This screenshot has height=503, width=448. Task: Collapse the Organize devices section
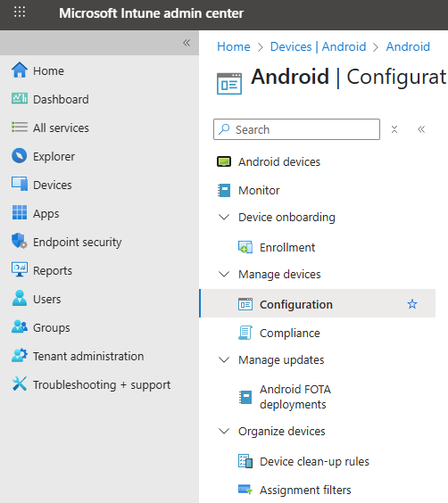coord(224,431)
